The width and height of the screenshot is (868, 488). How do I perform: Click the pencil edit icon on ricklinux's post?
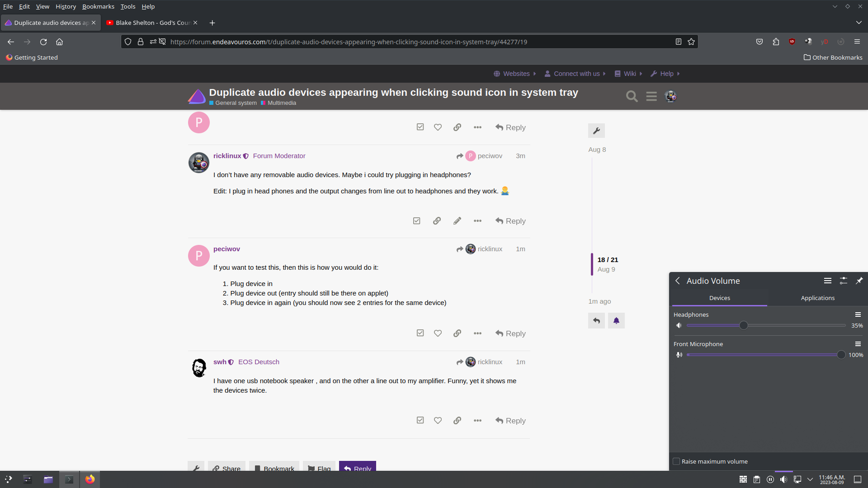click(x=457, y=221)
